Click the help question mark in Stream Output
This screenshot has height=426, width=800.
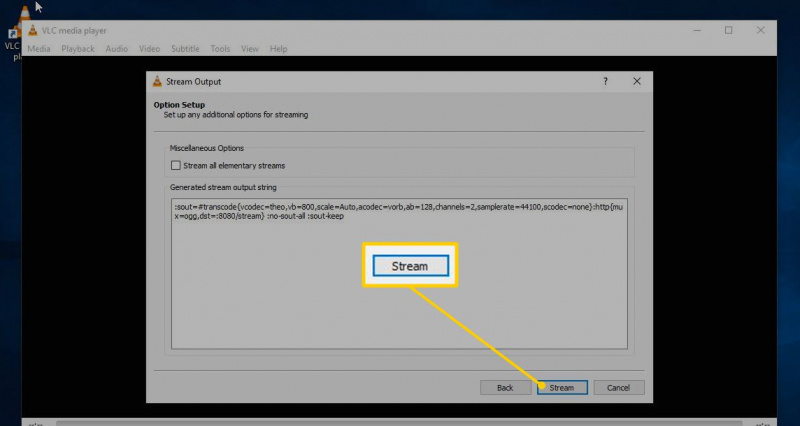click(x=605, y=81)
